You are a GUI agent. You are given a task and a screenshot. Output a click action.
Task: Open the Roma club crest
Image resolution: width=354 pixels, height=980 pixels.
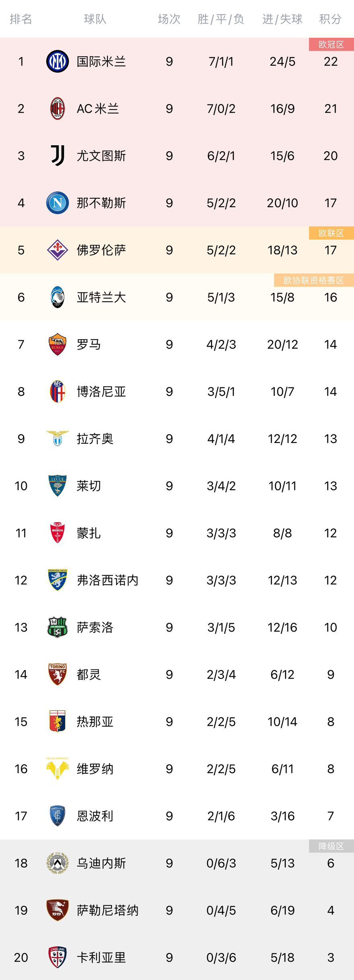point(58,344)
